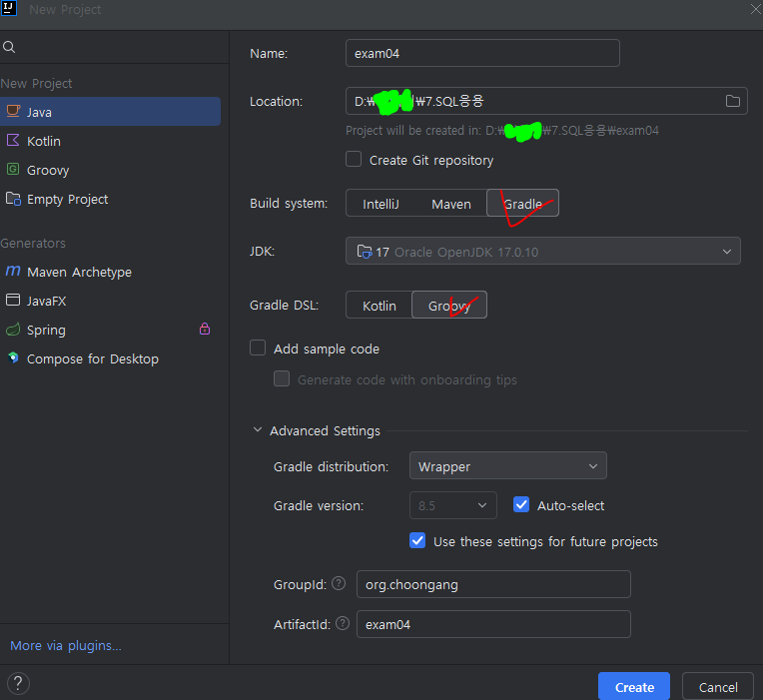Click the GroupId input field
This screenshot has height=700, width=763.
493,584
